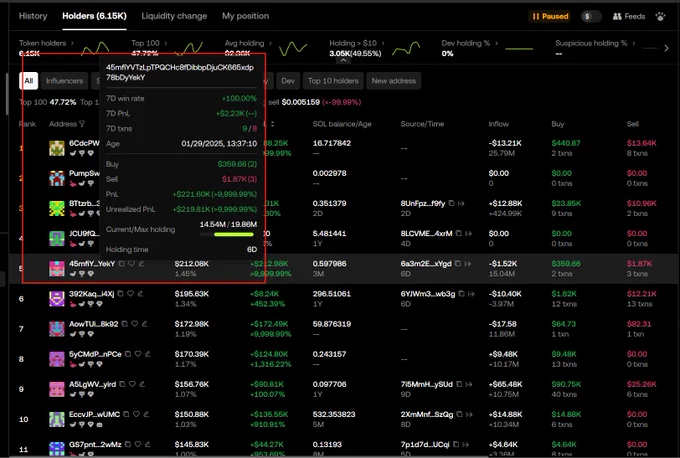Open source 8UnFpz...f9fy via arrow icon
This screenshot has height=458, width=680.
click(461, 203)
